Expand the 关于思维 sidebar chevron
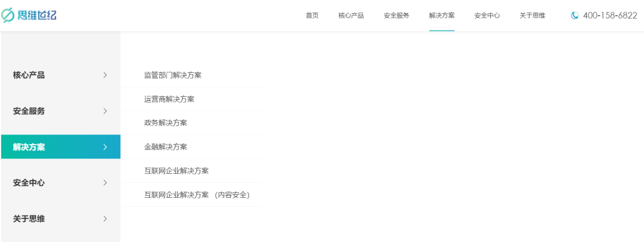Screen dimensions: 644x242 [x=105, y=219]
